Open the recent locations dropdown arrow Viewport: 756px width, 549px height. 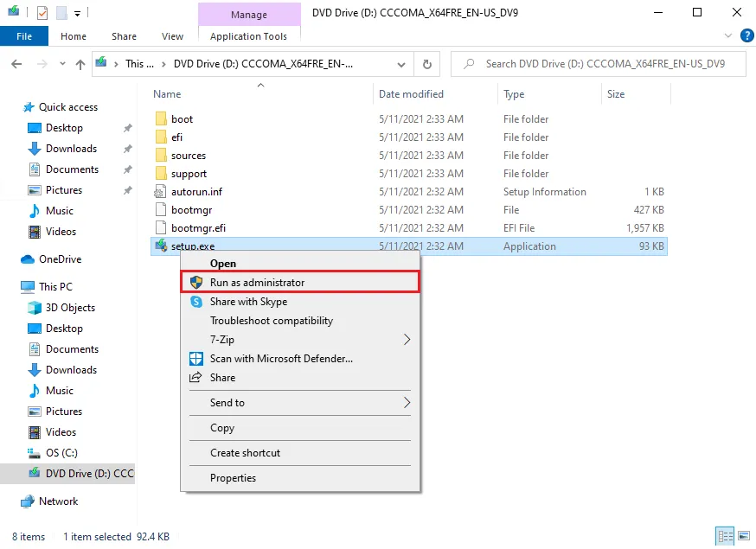[x=62, y=64]
